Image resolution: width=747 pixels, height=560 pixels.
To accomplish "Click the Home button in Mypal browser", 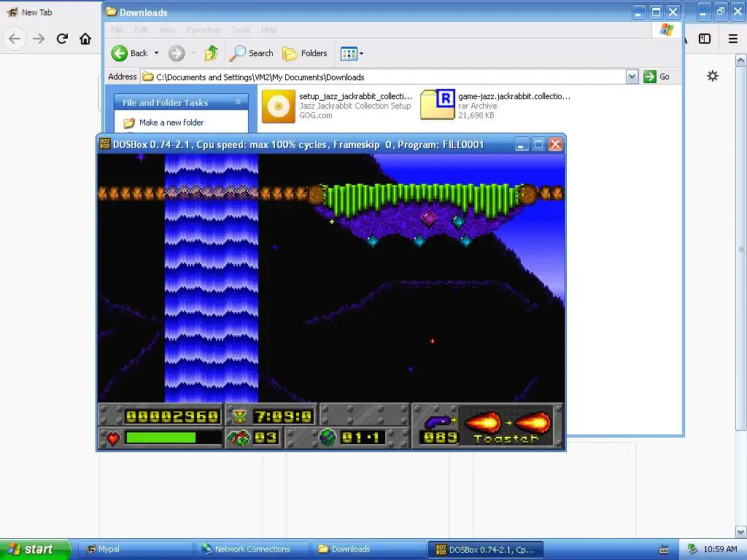I will tap(85, 39).
